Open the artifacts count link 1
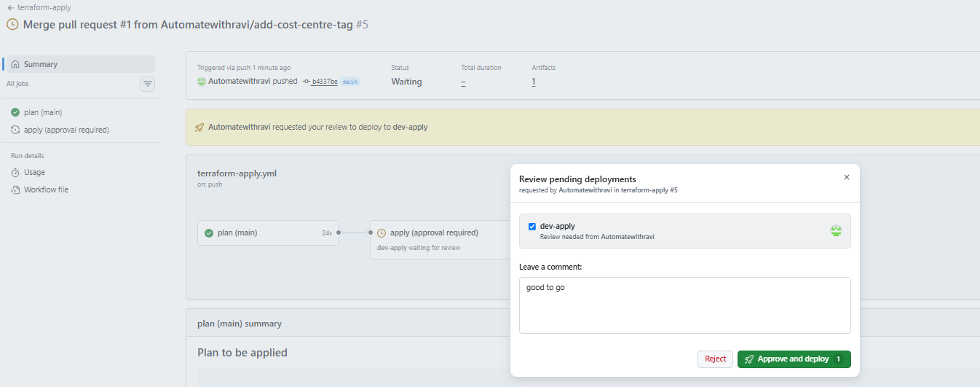 (534, 82)
